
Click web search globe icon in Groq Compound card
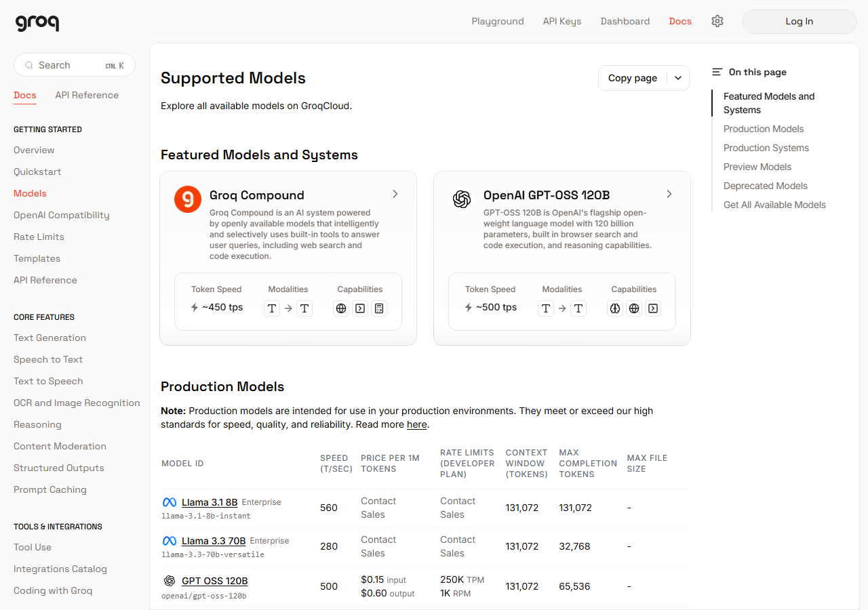click(x=341, y=308)
